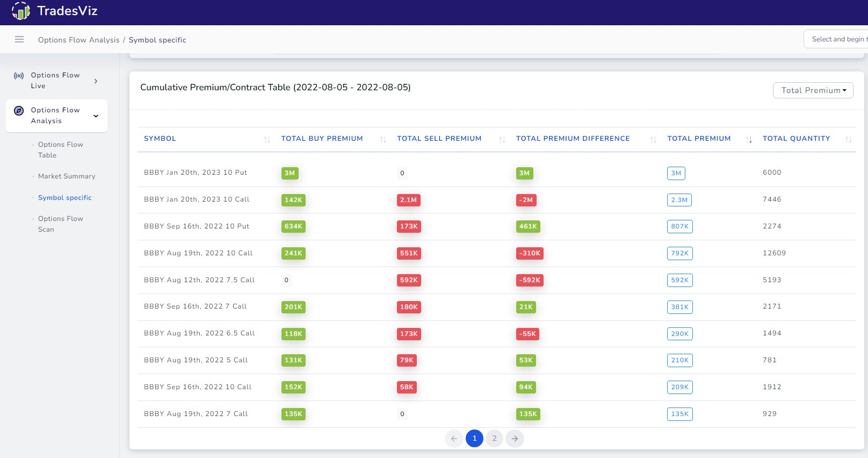Click TOTAL SELL PREMIUM column header
The image size is (868, 458).
pyautogui.click(x=439, y=139)
